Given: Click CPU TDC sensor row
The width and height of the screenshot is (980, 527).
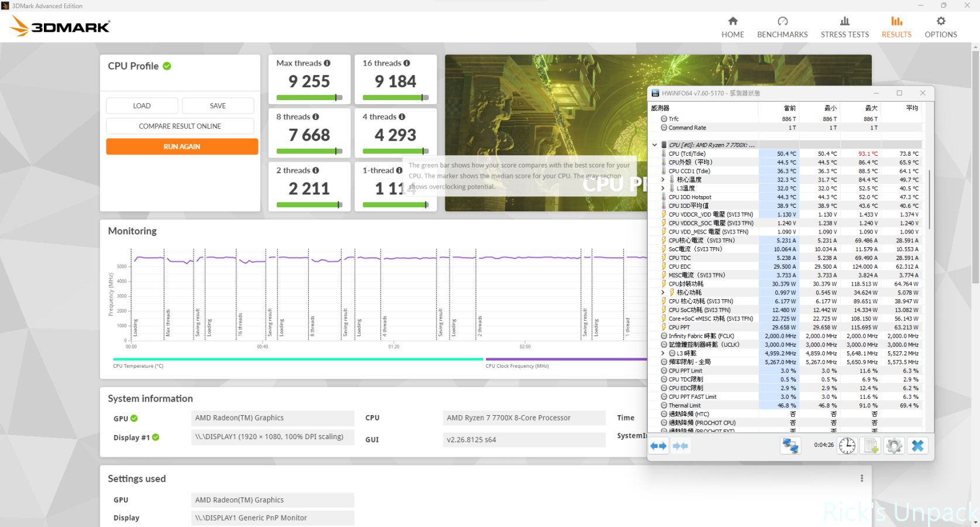Looking at the screenshot, I should point(785,258).
